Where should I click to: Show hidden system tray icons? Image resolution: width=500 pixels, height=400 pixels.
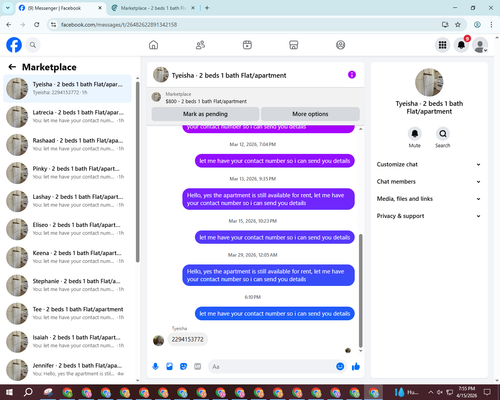(x=430, y=392)
